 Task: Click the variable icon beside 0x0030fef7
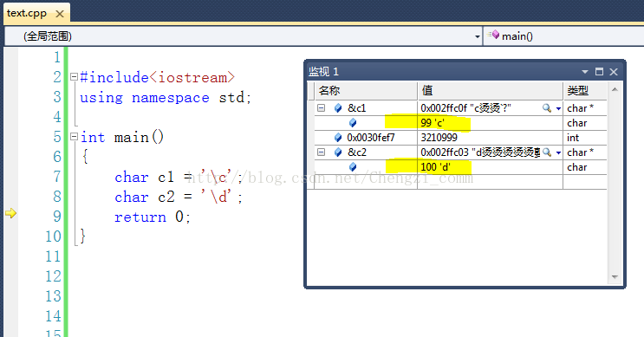pyautogui.click(x=338, y=138)
